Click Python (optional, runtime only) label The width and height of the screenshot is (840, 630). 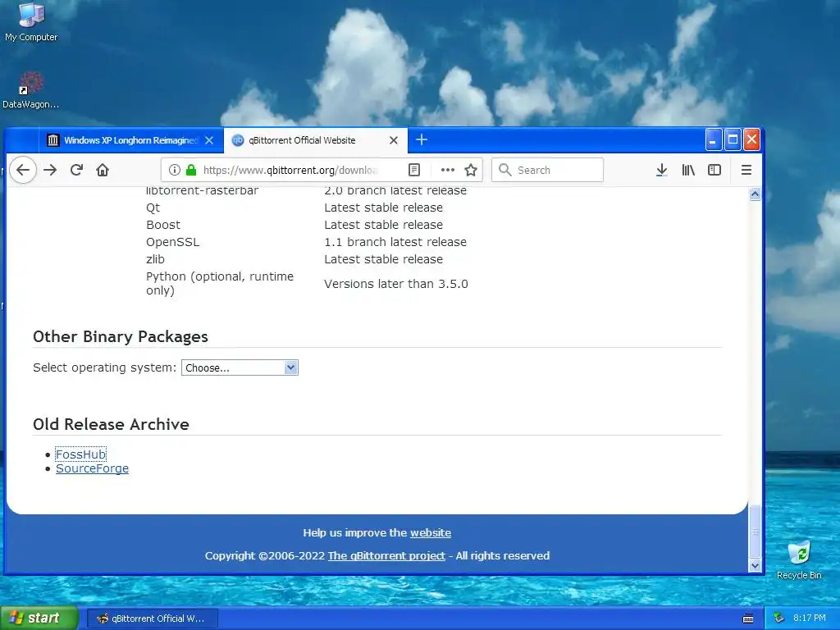pos(220,283)
